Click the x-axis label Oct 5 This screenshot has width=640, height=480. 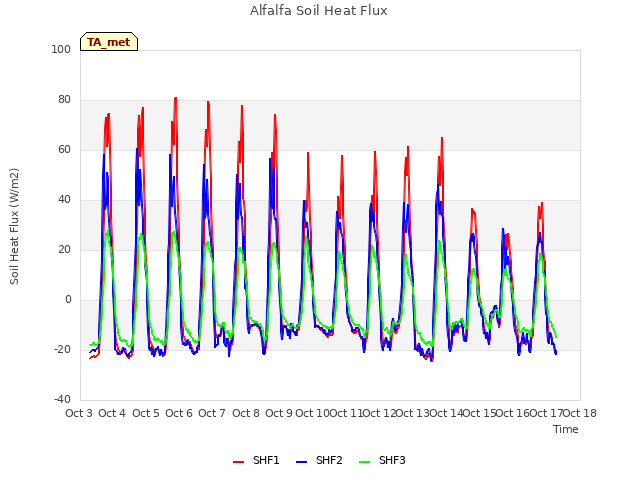[146, 413]
